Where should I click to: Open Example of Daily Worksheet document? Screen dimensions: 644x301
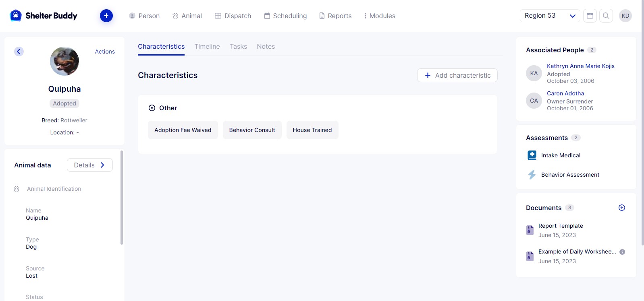[577, 252]
